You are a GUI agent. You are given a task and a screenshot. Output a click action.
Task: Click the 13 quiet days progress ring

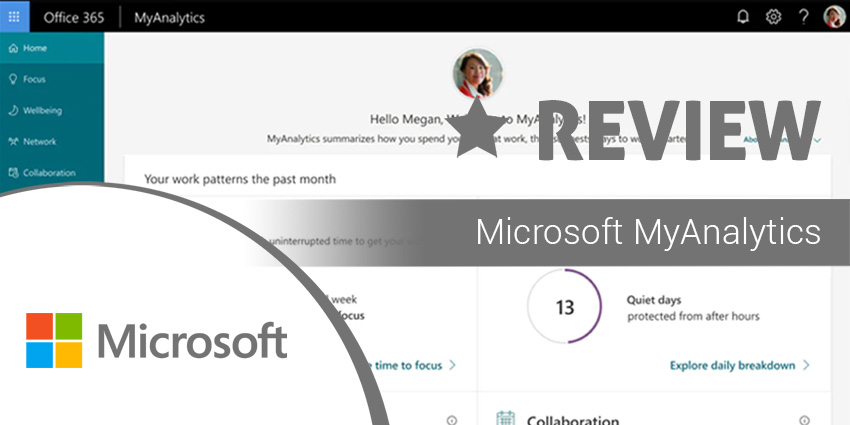coord(564,306)
